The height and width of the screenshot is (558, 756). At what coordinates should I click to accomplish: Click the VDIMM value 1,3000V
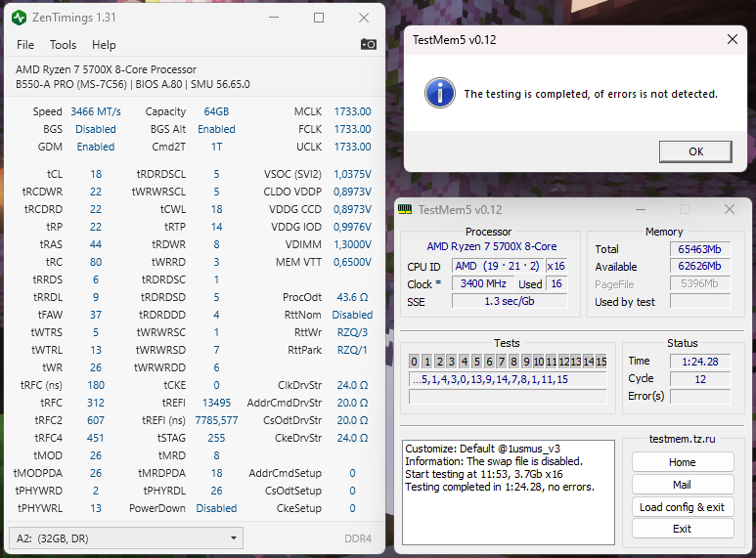pos(352,244)
